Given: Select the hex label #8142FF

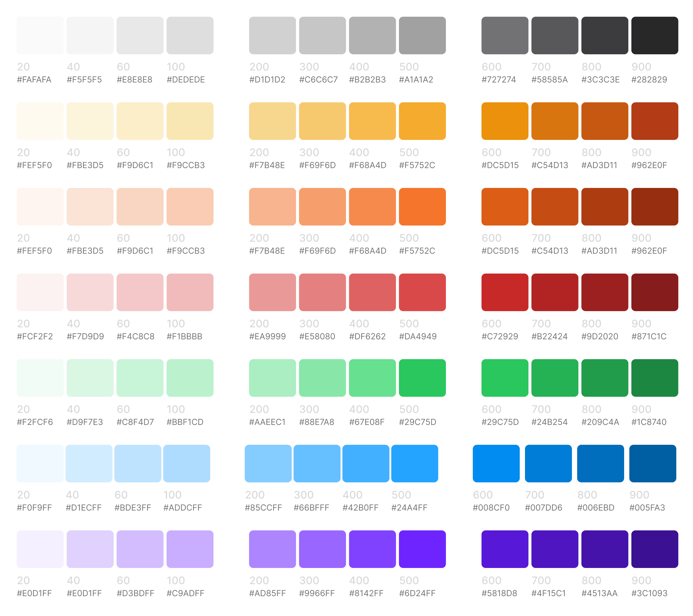Looking at the screenshot, I should [367, 593].
